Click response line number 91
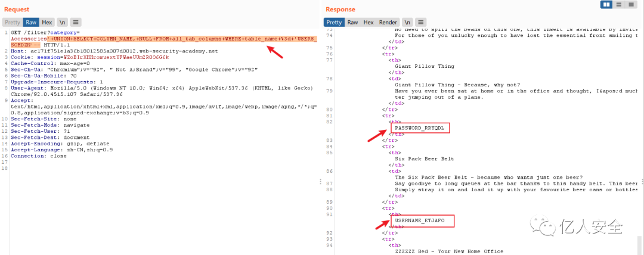This screenshot has width=644, height=255. pos(329,214)
